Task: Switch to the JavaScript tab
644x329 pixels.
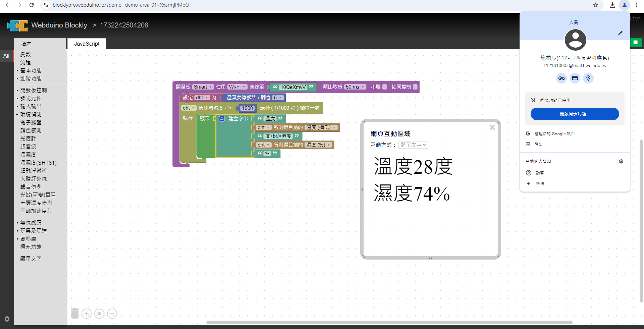Action: click(x=87, y=44)
